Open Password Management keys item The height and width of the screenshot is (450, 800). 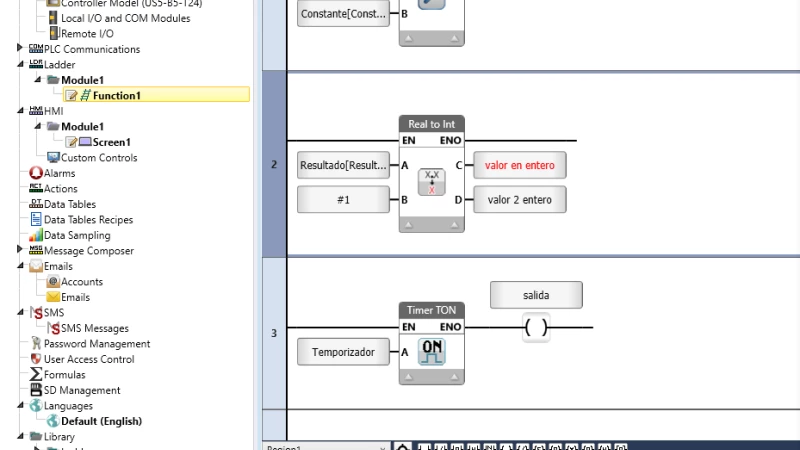(96, 344)
